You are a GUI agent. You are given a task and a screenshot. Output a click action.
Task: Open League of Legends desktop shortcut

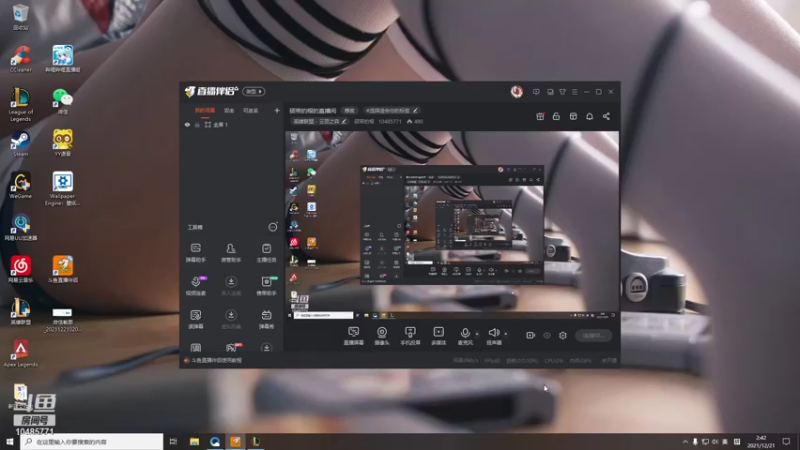point(20,105)
